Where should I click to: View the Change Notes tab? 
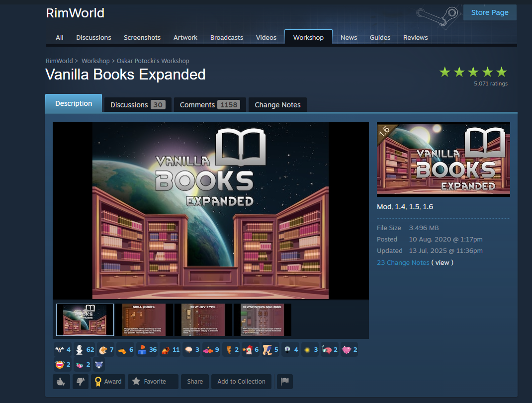[277, 105]
